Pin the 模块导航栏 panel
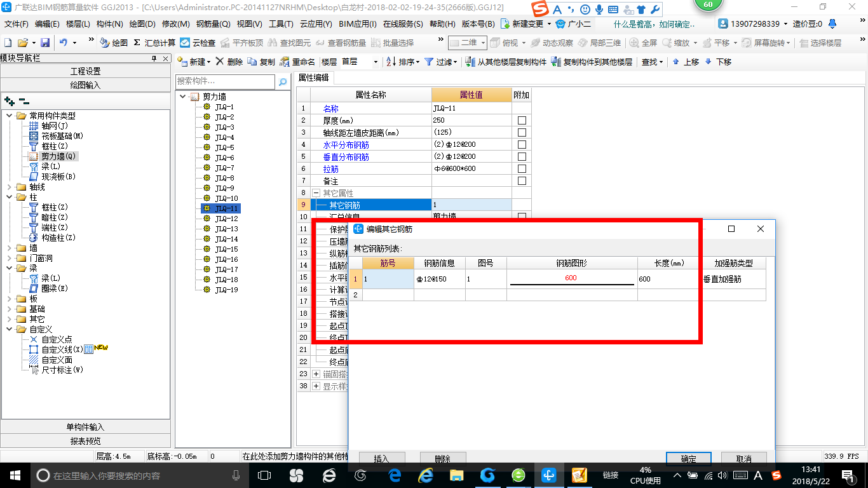The height and width of the screenshot is (488, 868). (154, 58)
